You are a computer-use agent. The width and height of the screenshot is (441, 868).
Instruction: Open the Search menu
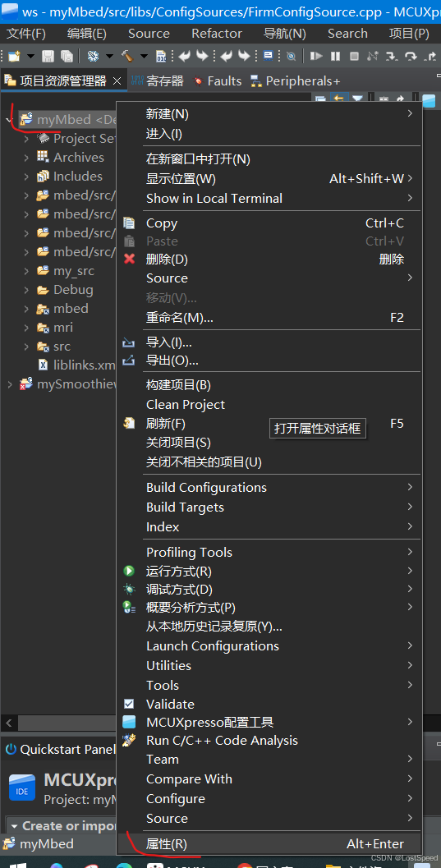coord(347,33)
